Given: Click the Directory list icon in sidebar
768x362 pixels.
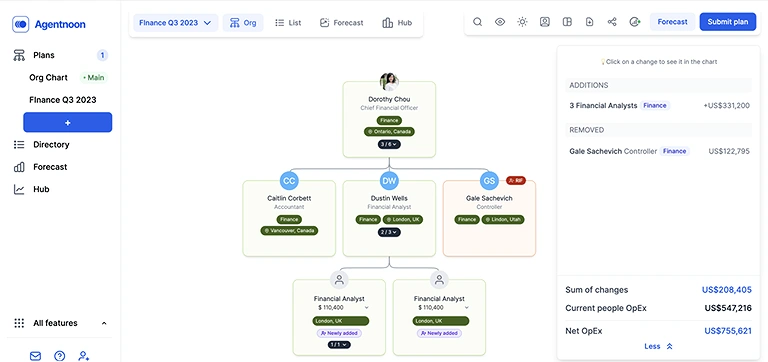Looking at the screenshot, I should (19, 145).
